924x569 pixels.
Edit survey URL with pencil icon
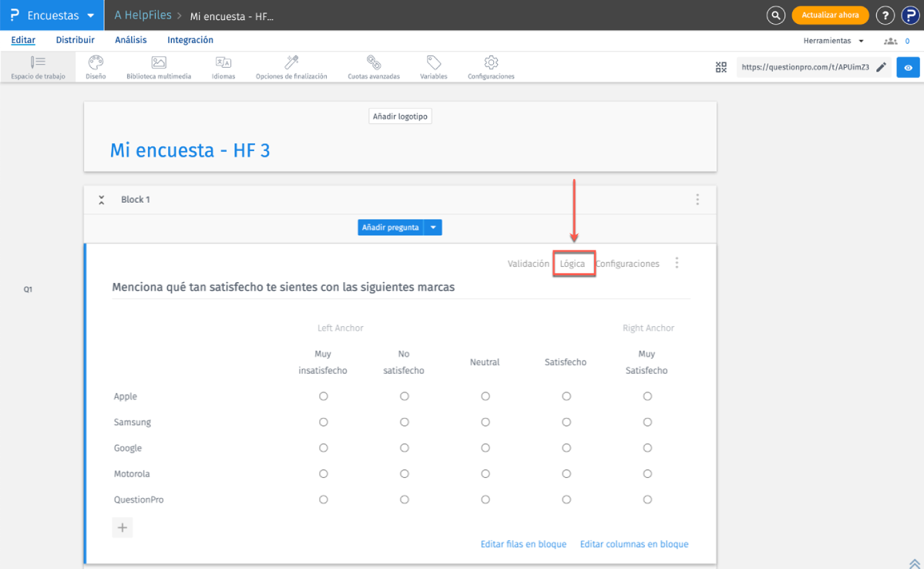tap(881, 67)
